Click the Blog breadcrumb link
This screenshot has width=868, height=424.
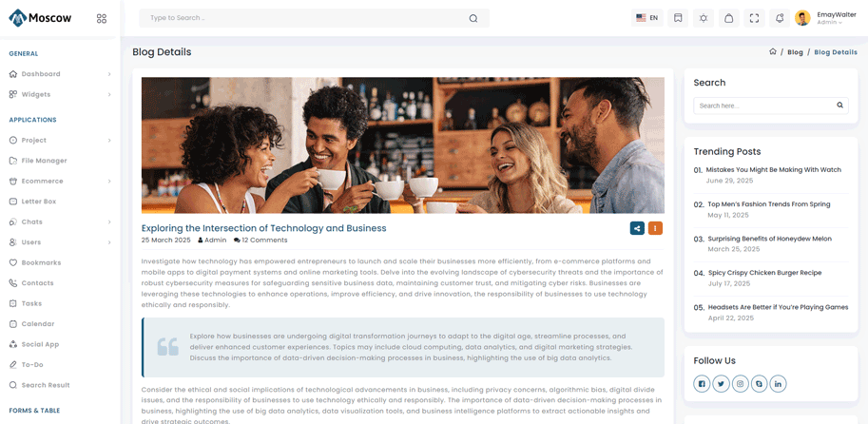[x=795, y=52]
